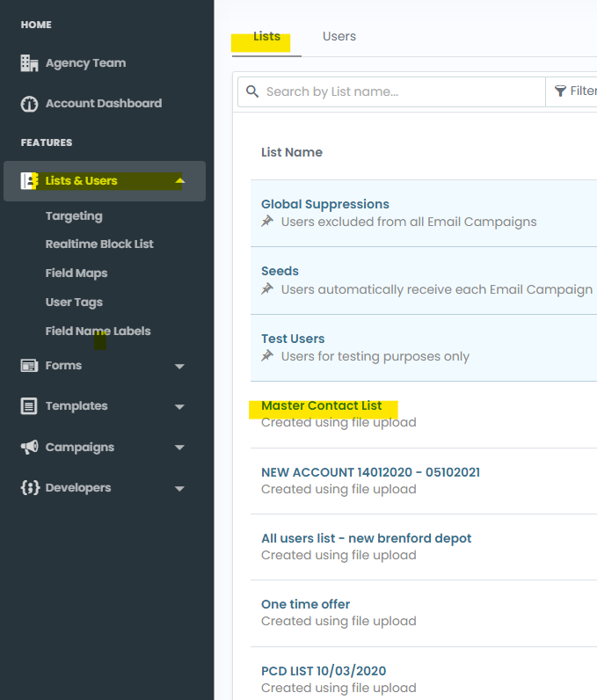Screen dimensions: 597x700
Task: Click the Developers curly braces icon
Action: (x=30, y=487)
